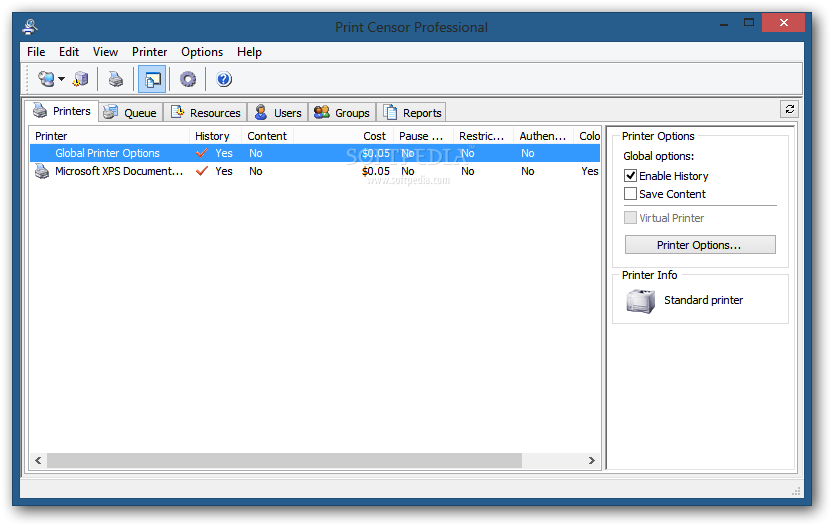Switch to the Printers tab
The image size is (832, 526).
click(62, 111)
